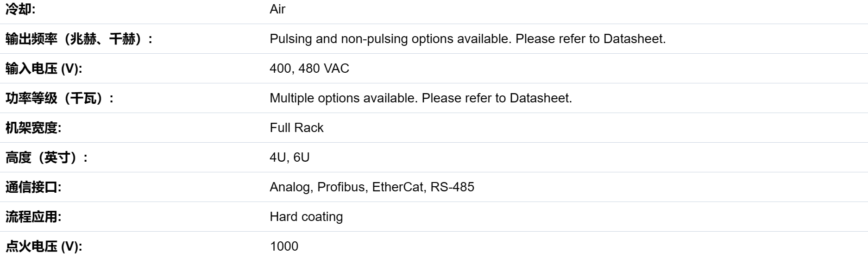Select the Hard coating value
868x265 pixels.
306,217
